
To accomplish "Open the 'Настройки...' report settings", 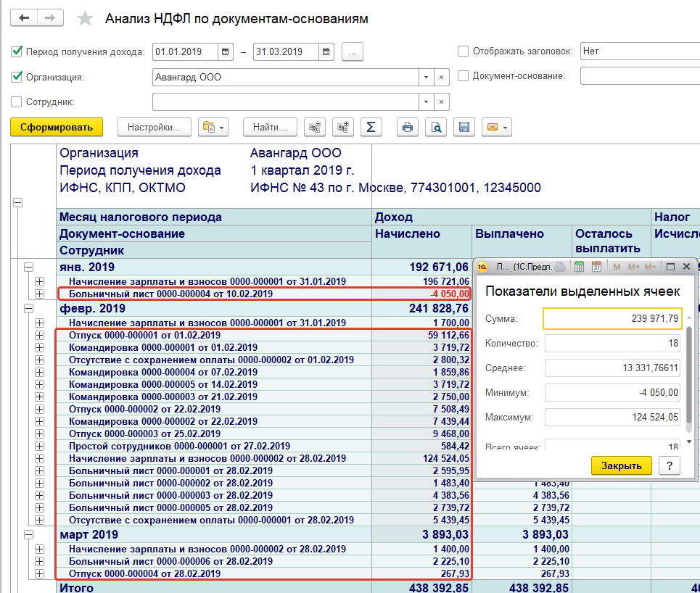I will click(154, 127).
